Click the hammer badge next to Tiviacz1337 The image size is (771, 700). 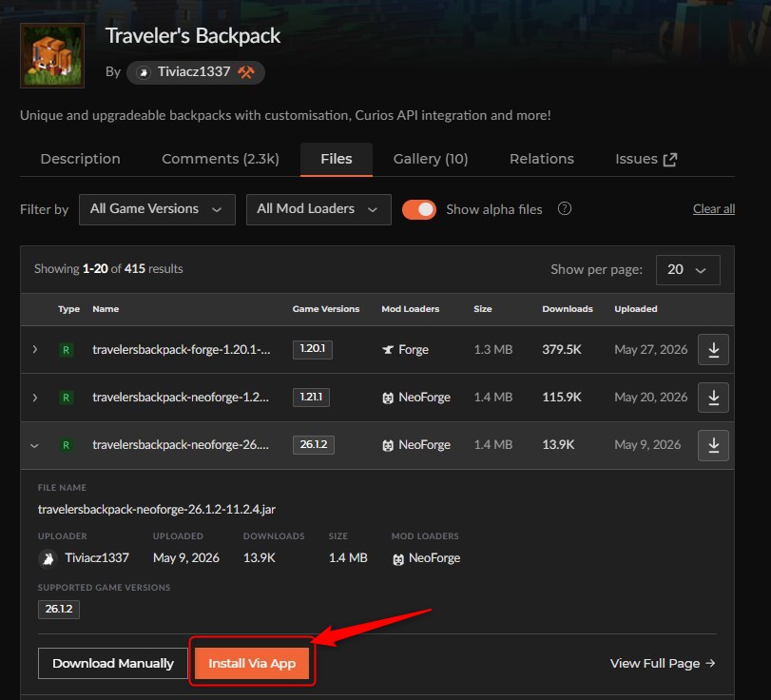click(246, 72)
